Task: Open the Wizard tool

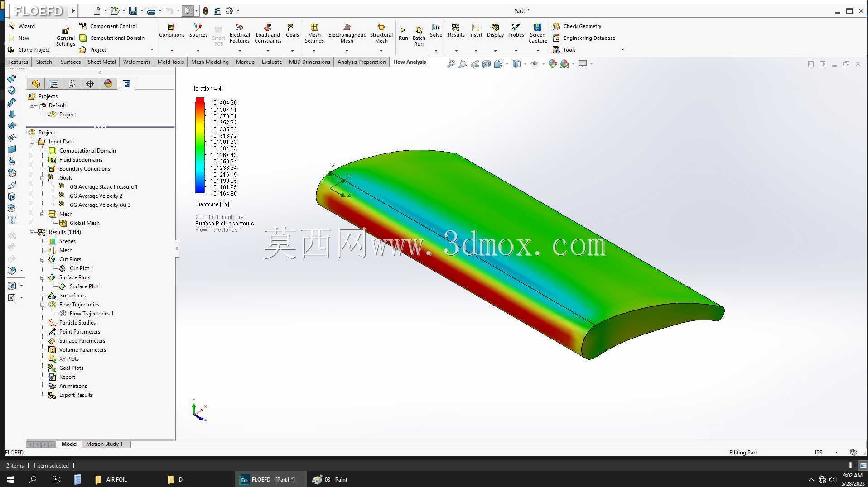Action: tap(22, 26)
